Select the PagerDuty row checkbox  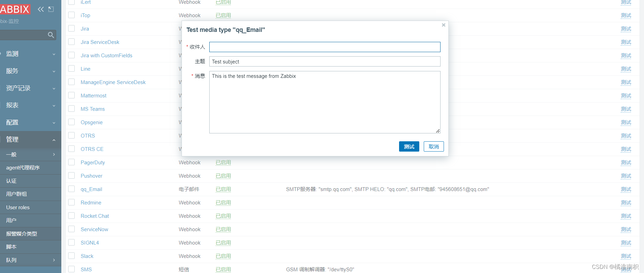coord(72,162)
